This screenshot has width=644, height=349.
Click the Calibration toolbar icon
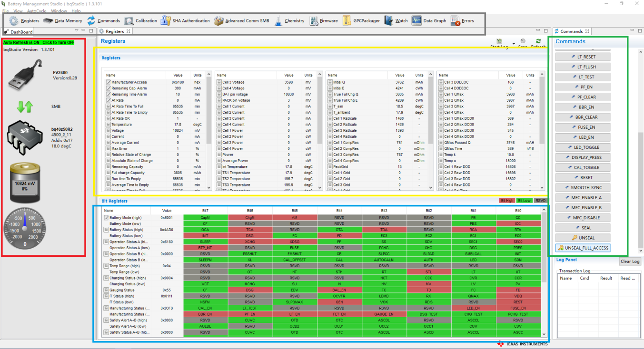(x=129, y=20)
